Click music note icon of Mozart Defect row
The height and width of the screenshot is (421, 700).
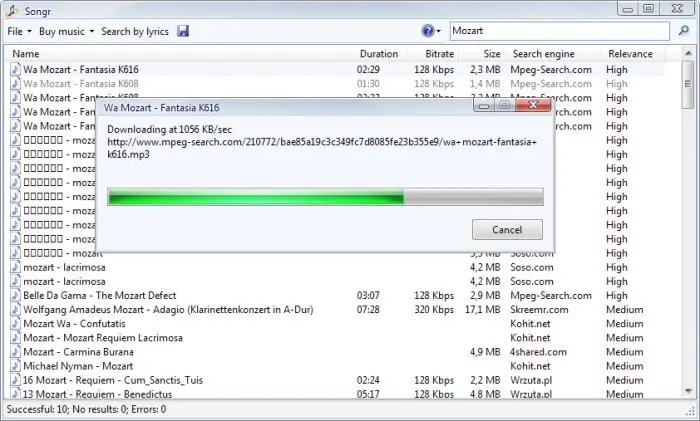16,296
